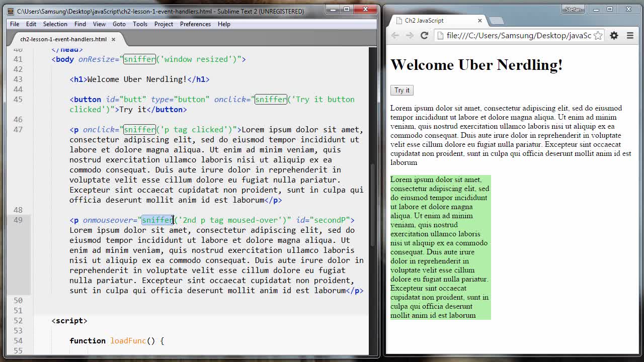Screen dimensions: 644x362
Task: Click the id="butt" attribute on line 45
Action: tap(126, 99)
